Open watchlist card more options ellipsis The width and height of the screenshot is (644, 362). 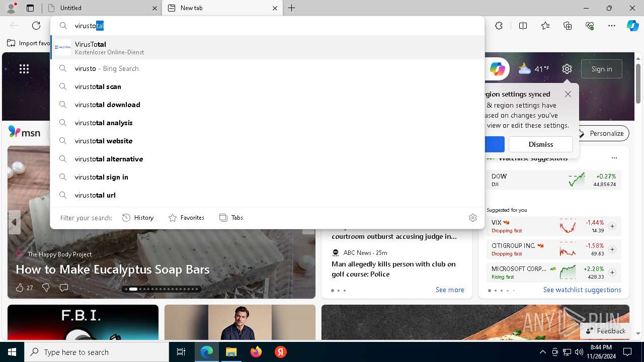614,158
